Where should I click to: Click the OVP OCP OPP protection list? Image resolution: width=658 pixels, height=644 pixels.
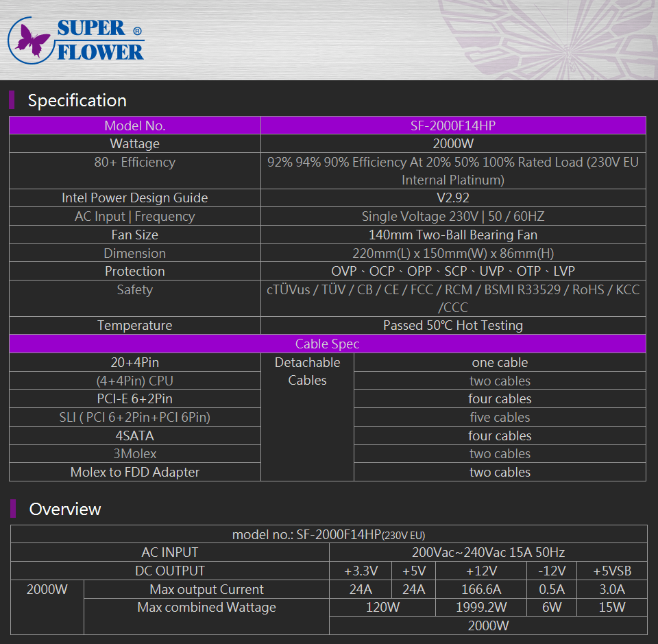[453, 271]
